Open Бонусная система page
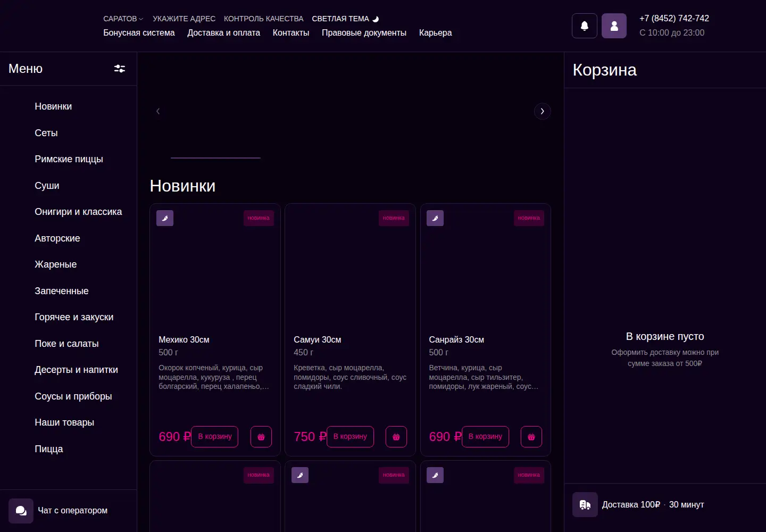This screenshot has height=532, width=766. point(139,32)
